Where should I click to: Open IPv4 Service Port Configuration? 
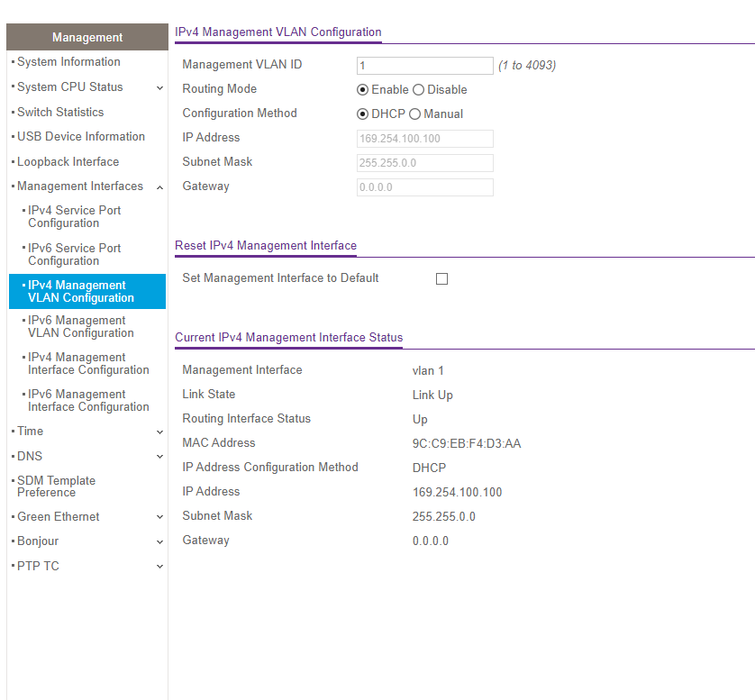74,216
